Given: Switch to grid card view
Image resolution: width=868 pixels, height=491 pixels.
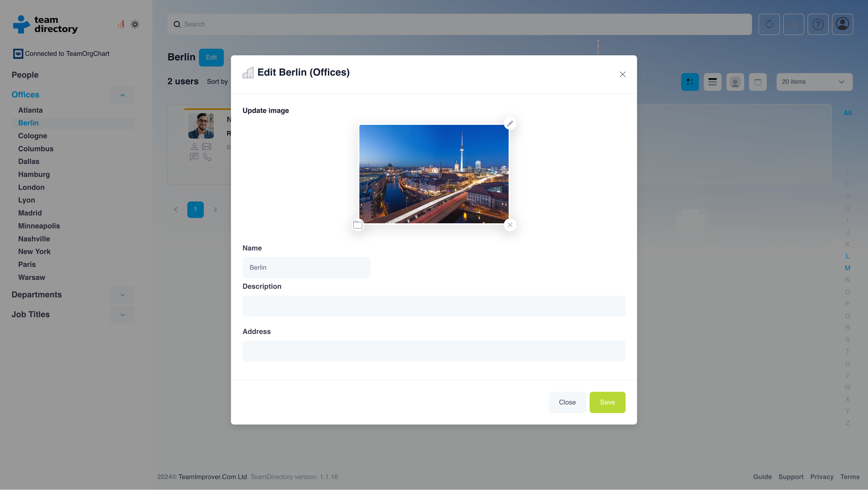Looking at the screenshot, I should [x=690, y=82].
